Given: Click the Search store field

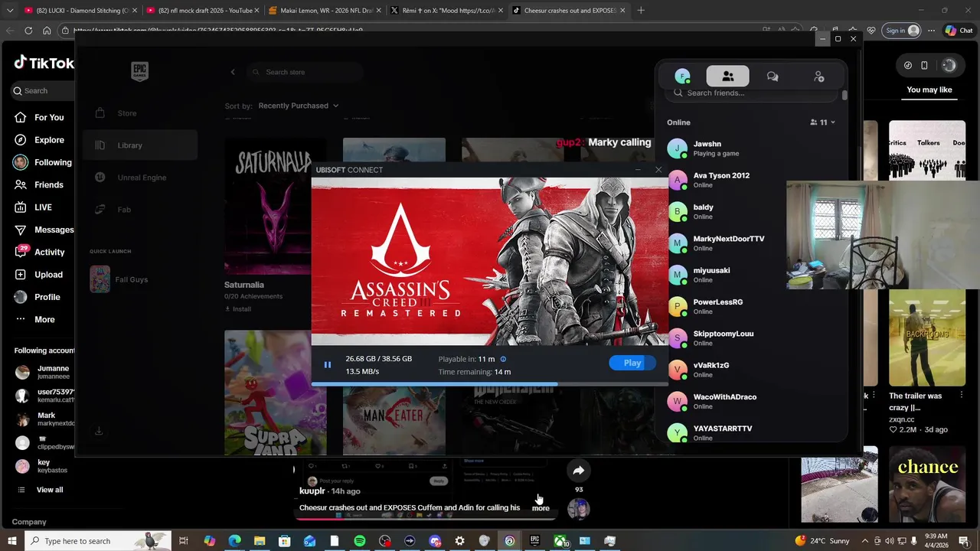Looking at the screenshot, I should [x=305, y=72].
